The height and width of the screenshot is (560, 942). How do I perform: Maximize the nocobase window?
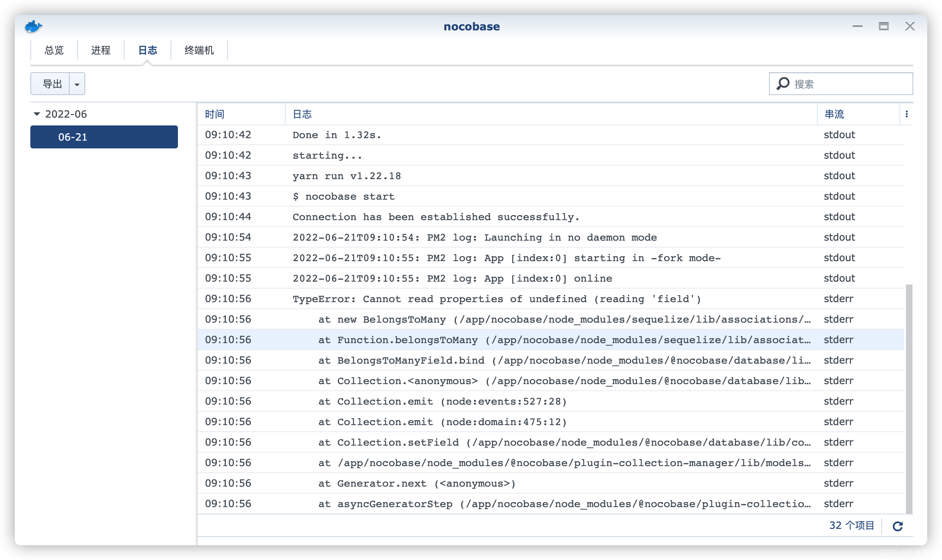(884, 26)
